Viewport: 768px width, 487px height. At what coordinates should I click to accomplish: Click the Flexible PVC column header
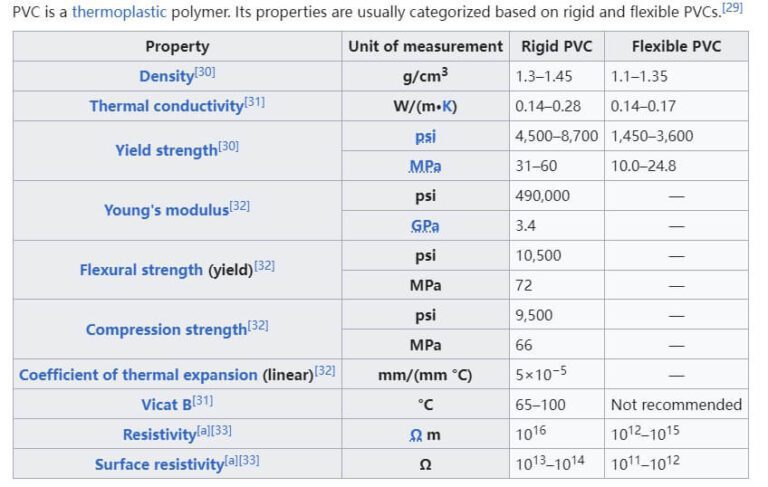tap(676, 46)
